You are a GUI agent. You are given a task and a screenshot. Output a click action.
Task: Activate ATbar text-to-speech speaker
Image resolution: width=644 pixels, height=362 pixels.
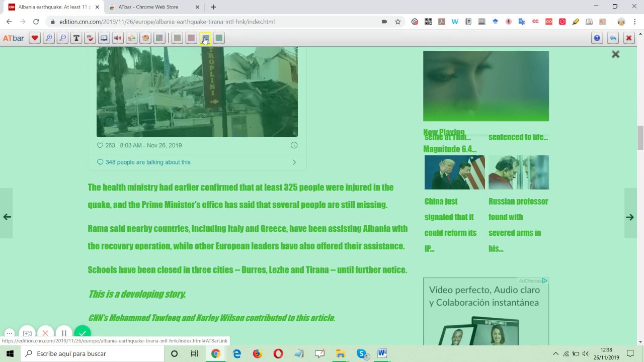click(x=118, y=38)
